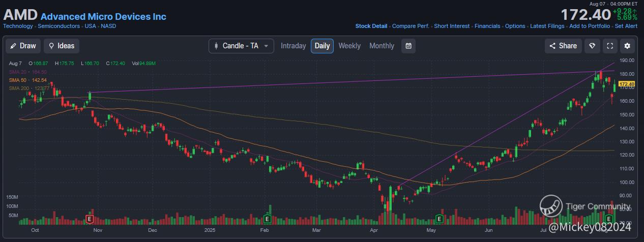Click the 172.40 price label on axis
Screen dimensions: 644x242
pyautogui.click(x=627, y=84)
